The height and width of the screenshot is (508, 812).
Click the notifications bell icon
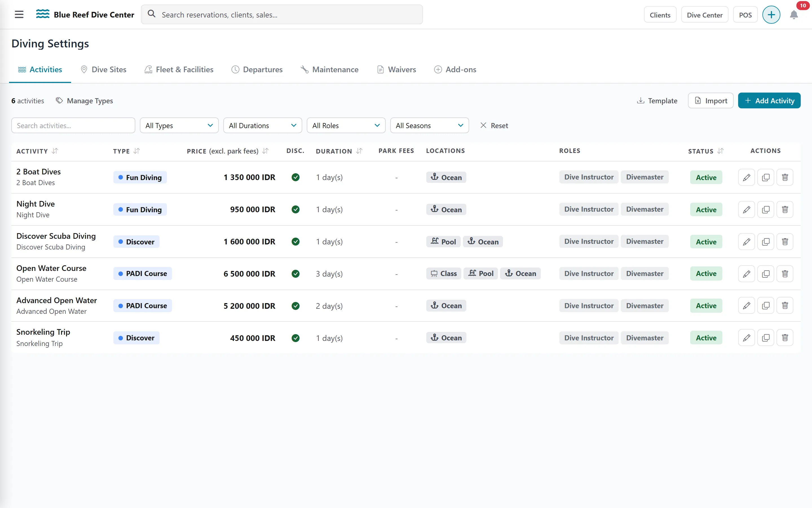(x=794, y=15)
